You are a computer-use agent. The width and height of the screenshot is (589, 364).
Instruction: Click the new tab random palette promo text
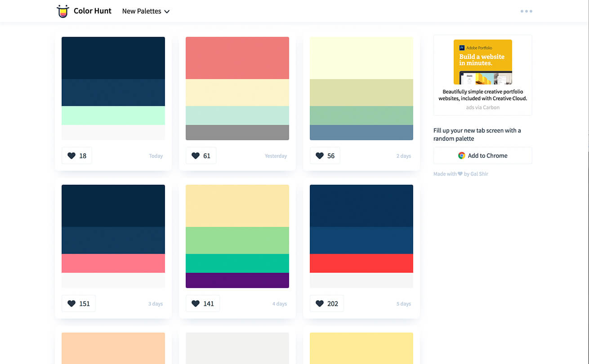pos(477,134)
